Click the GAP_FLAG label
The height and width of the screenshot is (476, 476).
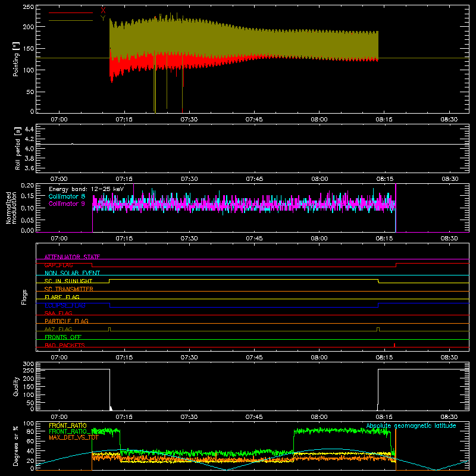(x=58, y=265)
